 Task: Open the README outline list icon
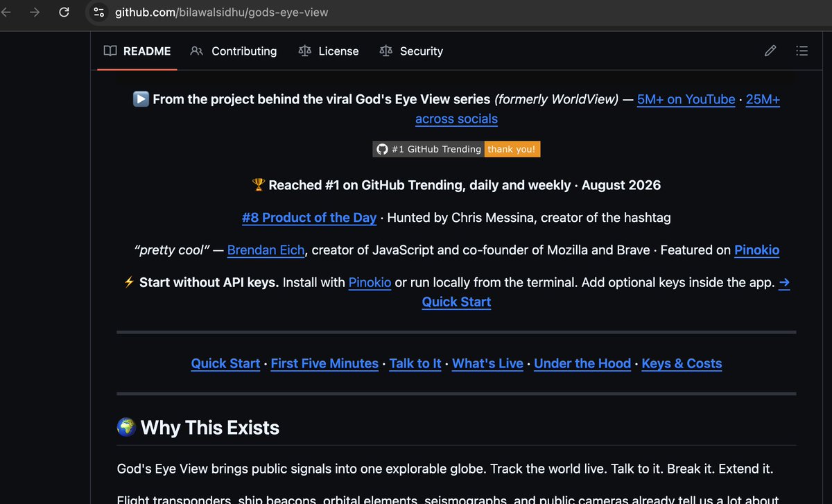(802, 51)
